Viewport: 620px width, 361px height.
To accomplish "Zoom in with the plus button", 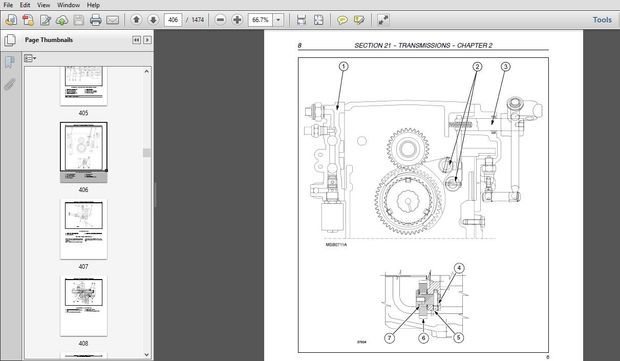I will (x=237, y=20).
